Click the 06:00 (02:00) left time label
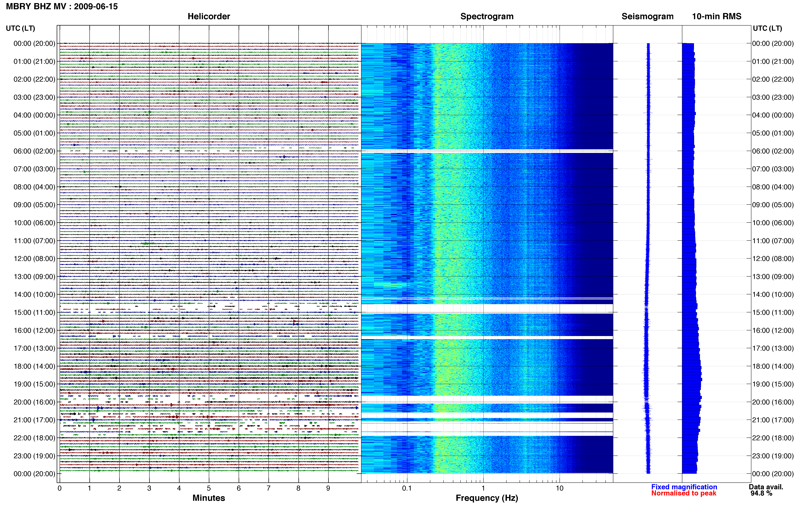Screen dimensions: 812x508 pyautogui.click(x=34, y=151)
